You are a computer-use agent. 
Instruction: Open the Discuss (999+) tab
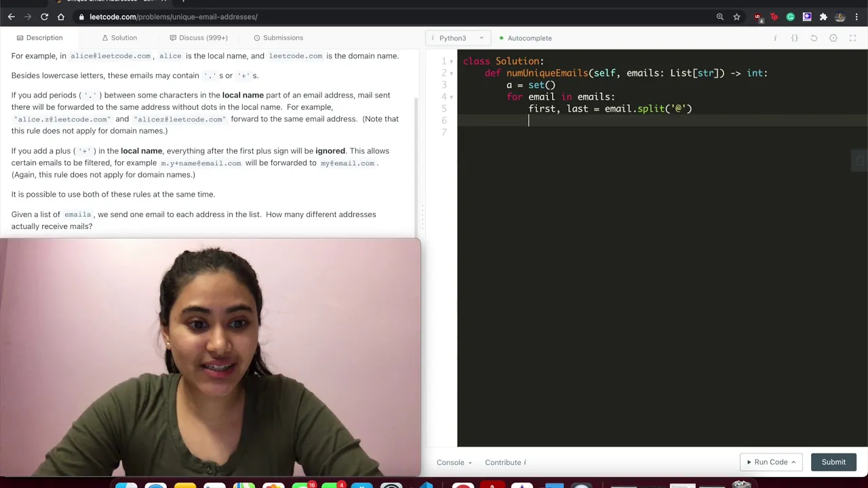click(x=199, y=38)
